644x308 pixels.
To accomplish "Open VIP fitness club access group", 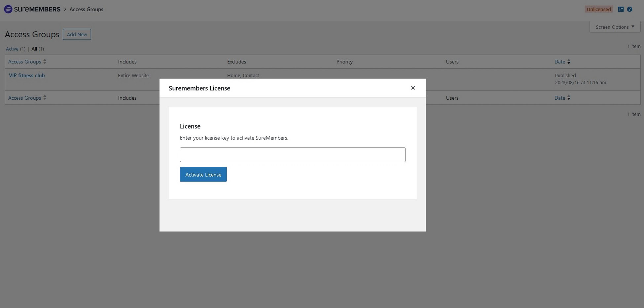I will click(x=27, y=75).
